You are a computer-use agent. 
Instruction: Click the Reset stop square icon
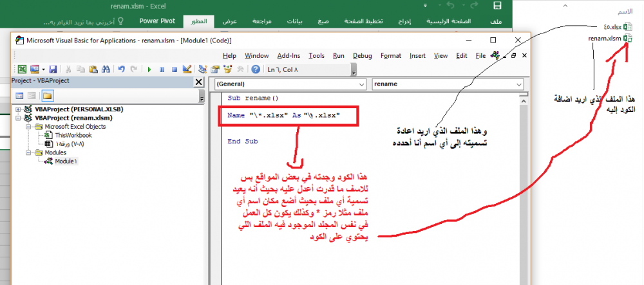pyautogui.click(x=174, y=69)
